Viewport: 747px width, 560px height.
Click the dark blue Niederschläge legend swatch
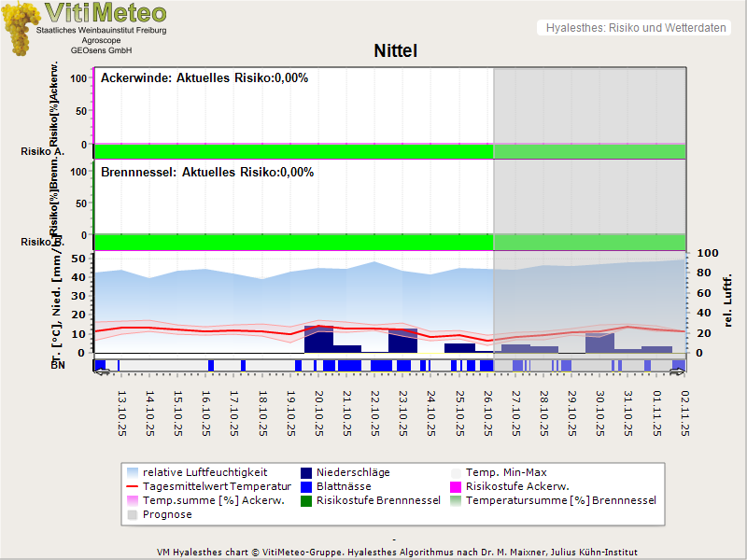305,472
